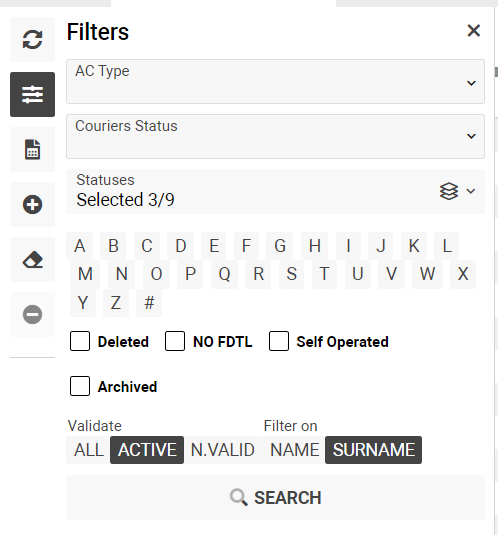Image resolution: width=498 pixels, height=535 pixels.
Task: Toggle the filters sliders icon
Action: point(32,95)
